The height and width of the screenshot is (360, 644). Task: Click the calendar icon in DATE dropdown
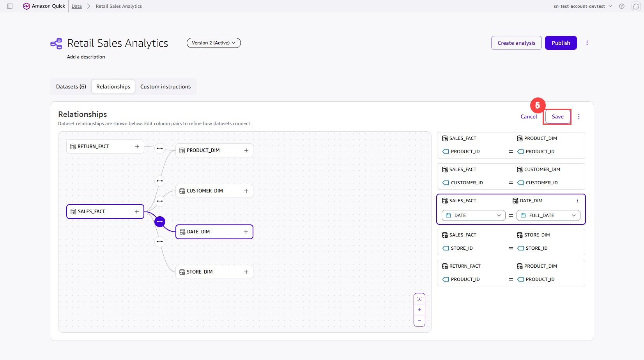click(448, 215)
